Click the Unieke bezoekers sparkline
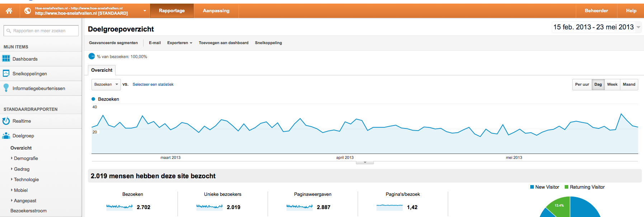The image size is (644, 217). tap(210, 207)
